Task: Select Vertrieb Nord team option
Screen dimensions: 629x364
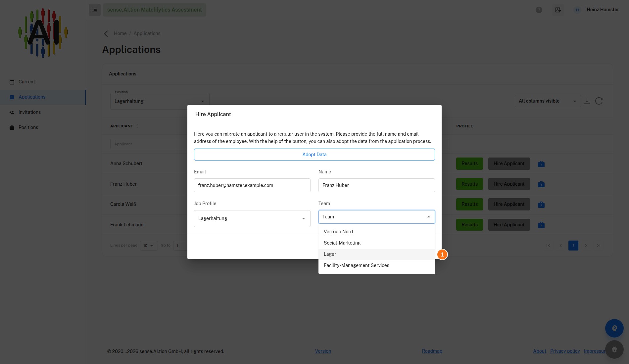Action: pos(377,232)
